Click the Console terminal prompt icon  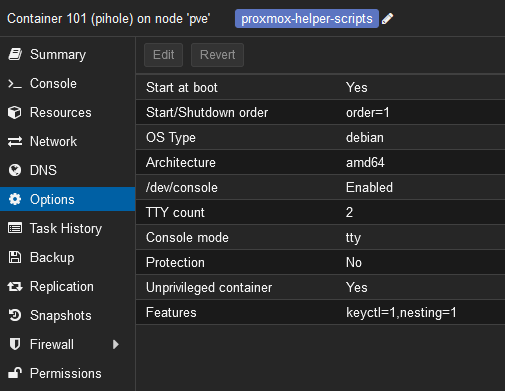point(15,83)
